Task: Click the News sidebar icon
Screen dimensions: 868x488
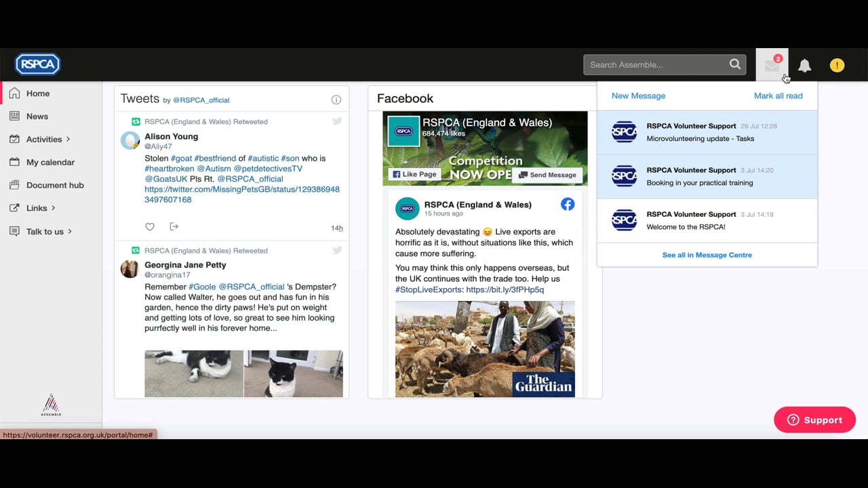Action: coord(14,116)
